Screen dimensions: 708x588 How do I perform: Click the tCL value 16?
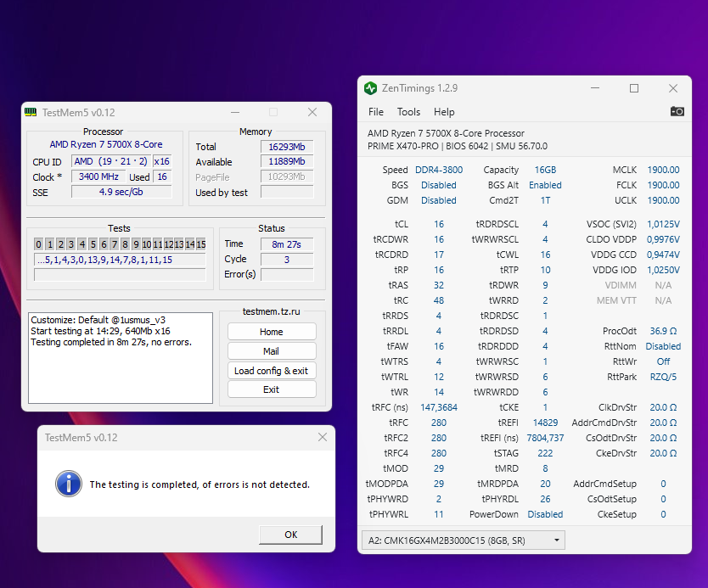pyautogui.click(x=438, y=224)
